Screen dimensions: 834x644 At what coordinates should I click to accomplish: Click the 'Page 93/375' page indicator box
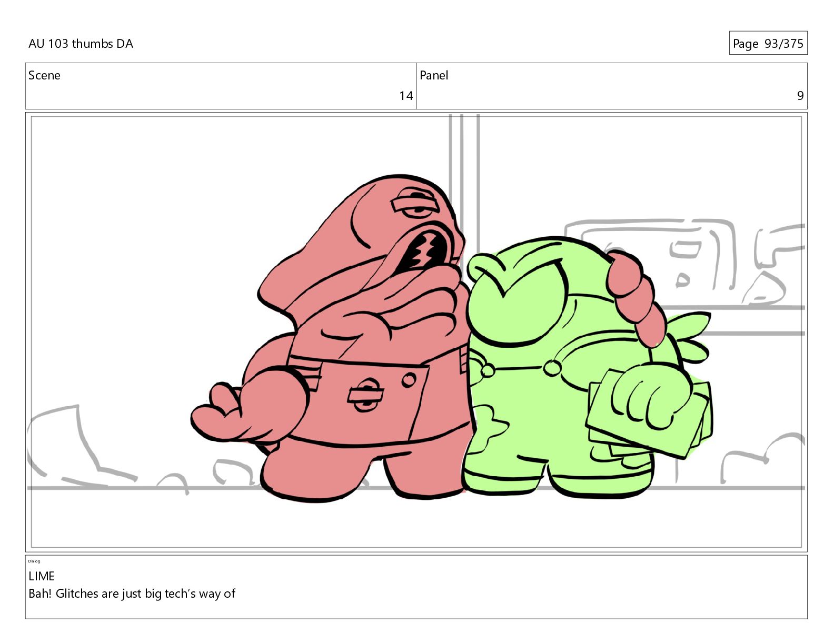coord(768,43)
